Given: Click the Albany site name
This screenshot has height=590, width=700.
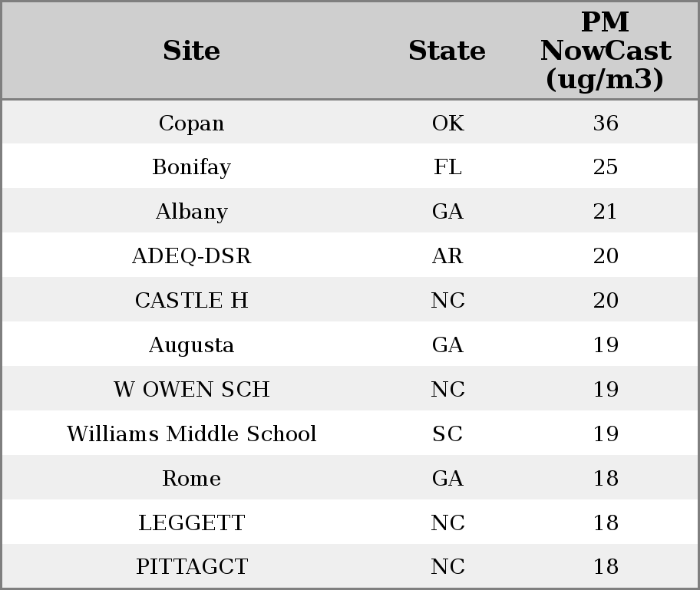Looking at the screenshot, I should 191,212.
